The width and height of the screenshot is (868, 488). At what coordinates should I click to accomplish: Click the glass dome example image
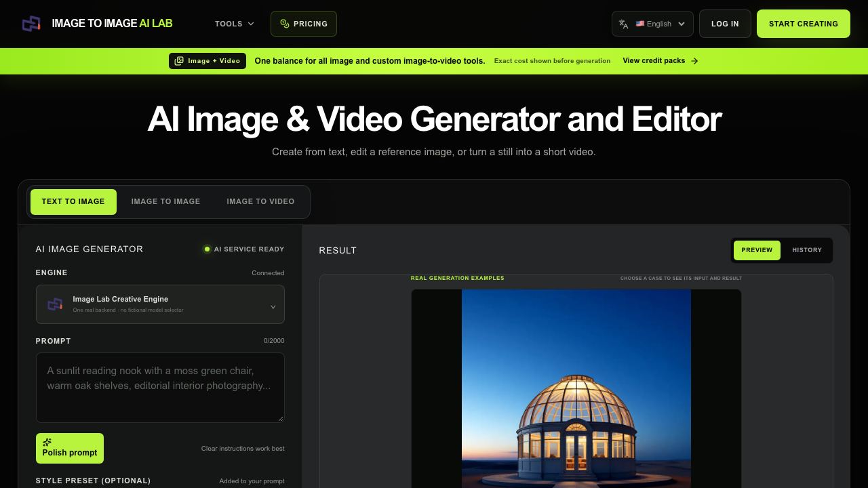pyautogui.click(x=576, y=388)
